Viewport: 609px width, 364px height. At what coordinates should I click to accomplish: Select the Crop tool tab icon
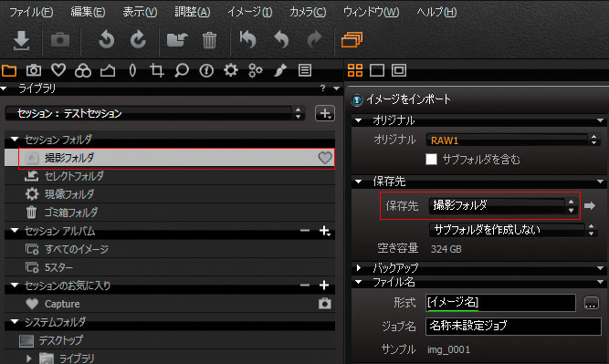coord(156,70)
